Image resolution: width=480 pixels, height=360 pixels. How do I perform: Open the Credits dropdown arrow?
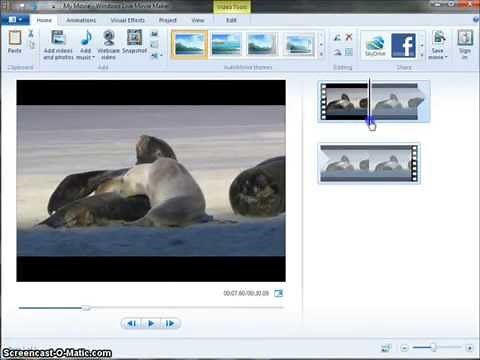[x=161, y=55]
